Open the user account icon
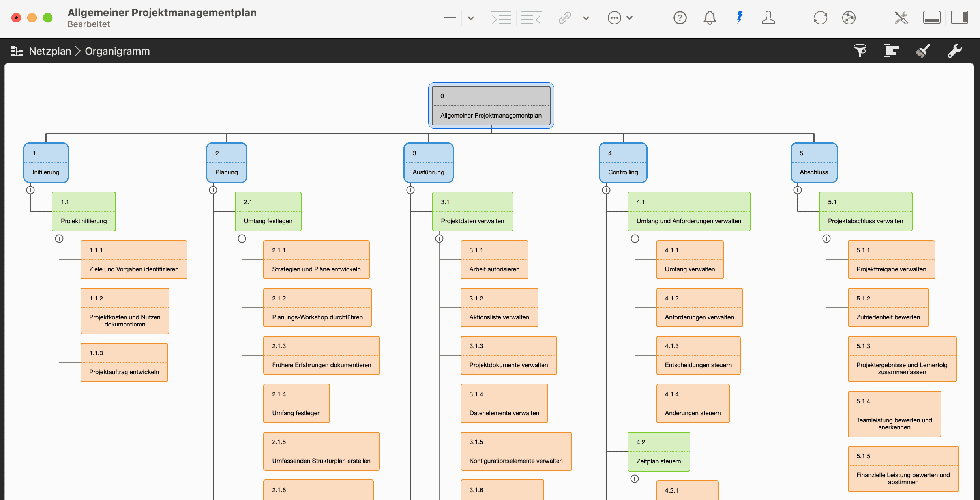Image resolution: width=980 pixels, height=500 pixels. (768, 18)
